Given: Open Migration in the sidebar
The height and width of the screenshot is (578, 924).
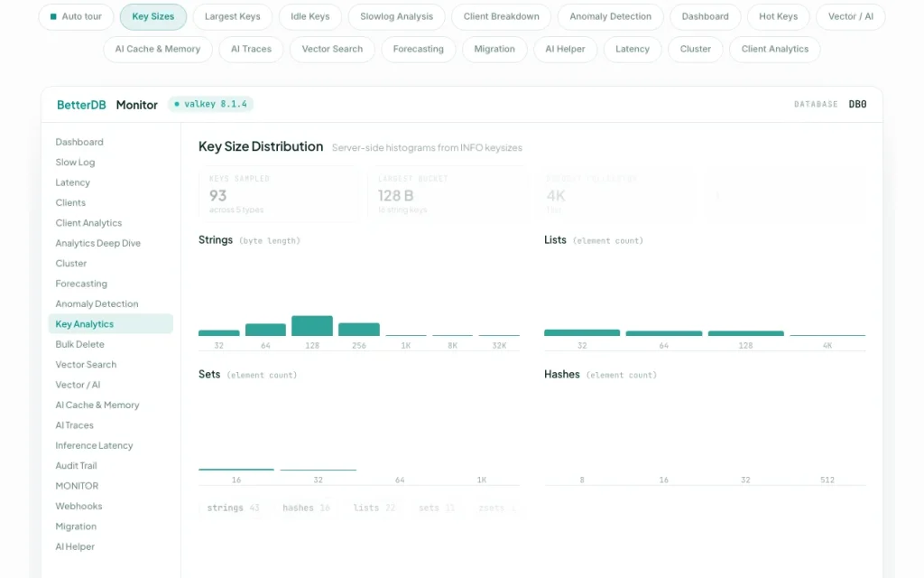Looking at the screenshot, I should pos(111,527).
